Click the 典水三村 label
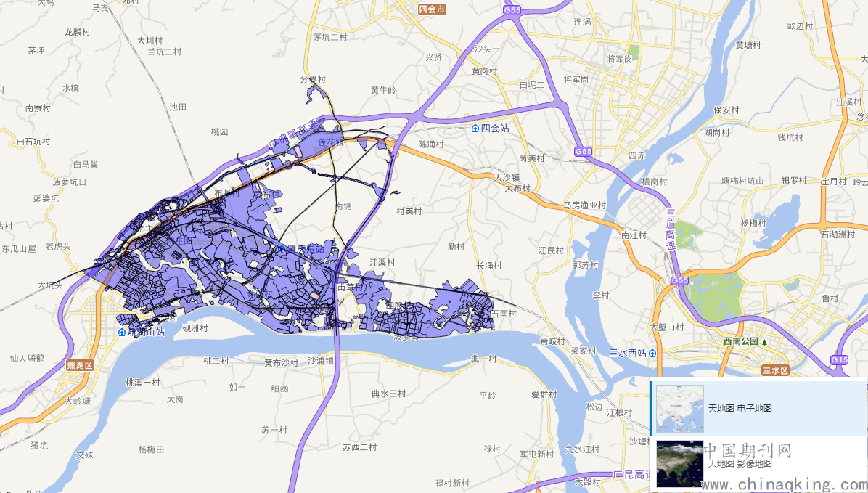 [388, 394]
